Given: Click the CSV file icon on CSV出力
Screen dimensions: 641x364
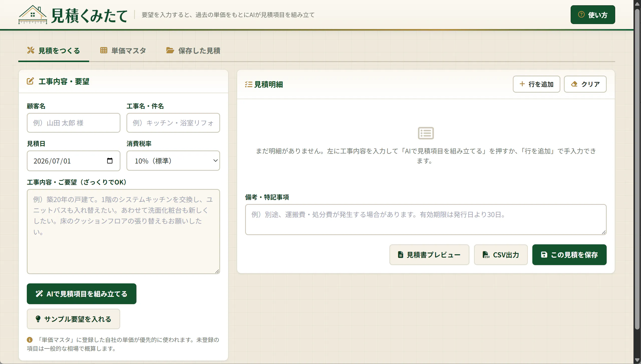Looking at the screenshot, I should 486,255.
